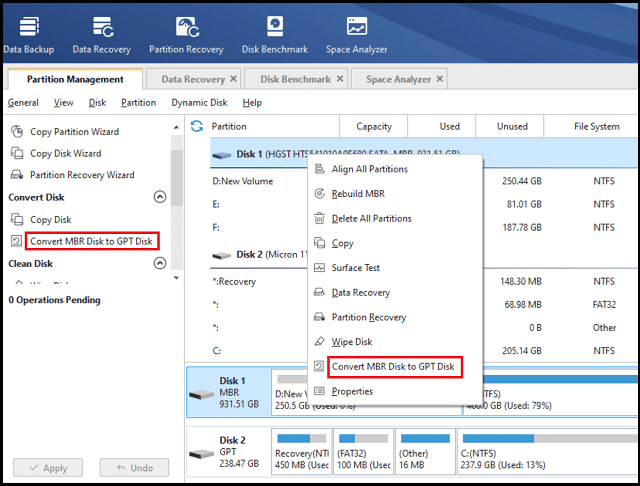The width and height of the screenshot is (640, 486).
Task: Open the Partition Recovery ribbon tool
Action: click(186, 35)
